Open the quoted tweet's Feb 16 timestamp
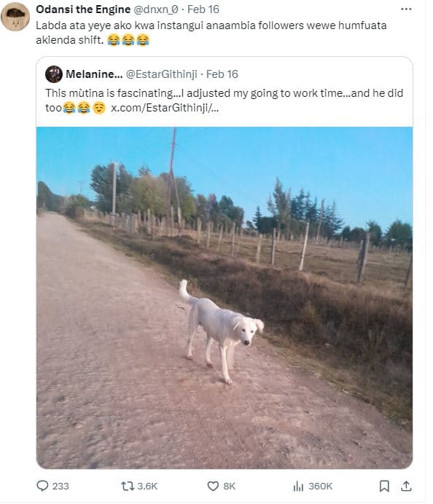The height and width of the screenshot is (504, 433). tap(222, 74)
